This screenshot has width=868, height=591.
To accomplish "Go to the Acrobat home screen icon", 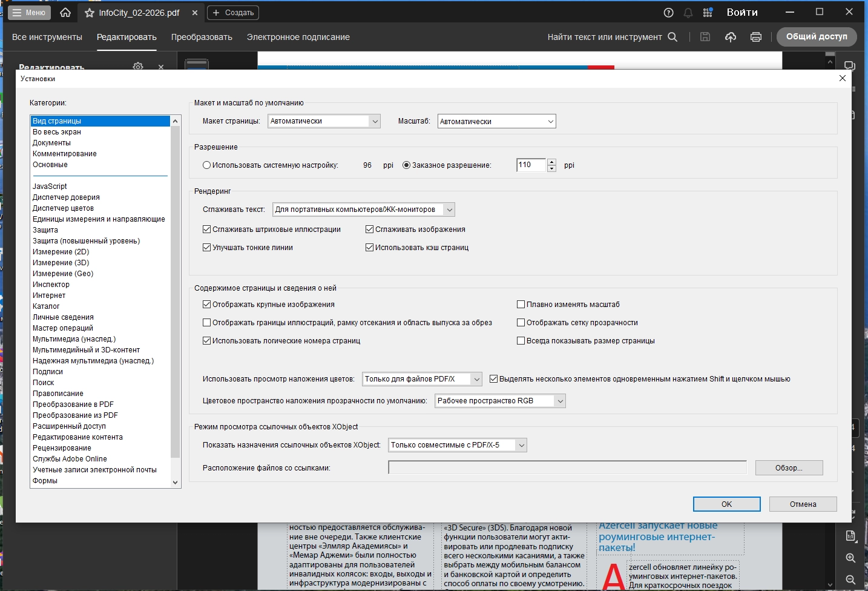I will [x=65, y=12].
